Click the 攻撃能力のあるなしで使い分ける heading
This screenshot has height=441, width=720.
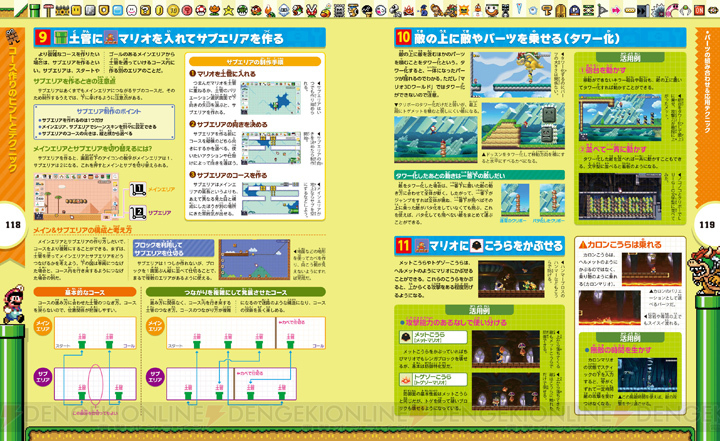pos(453,322)
